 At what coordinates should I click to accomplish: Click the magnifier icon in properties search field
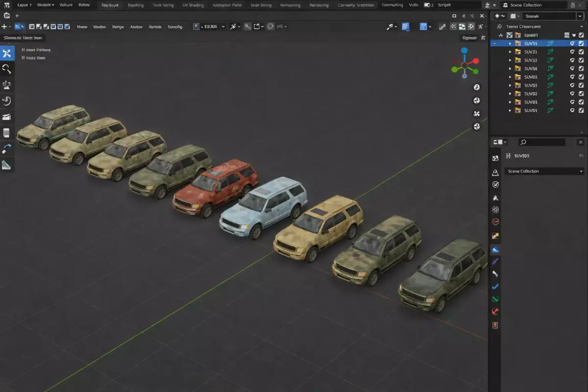pyautogui.click(x=523, y=142)
